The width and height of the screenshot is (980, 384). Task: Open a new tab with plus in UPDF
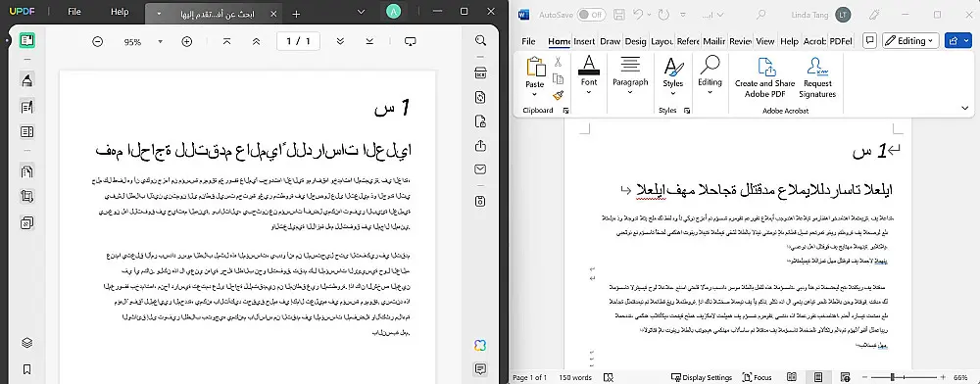296,14
